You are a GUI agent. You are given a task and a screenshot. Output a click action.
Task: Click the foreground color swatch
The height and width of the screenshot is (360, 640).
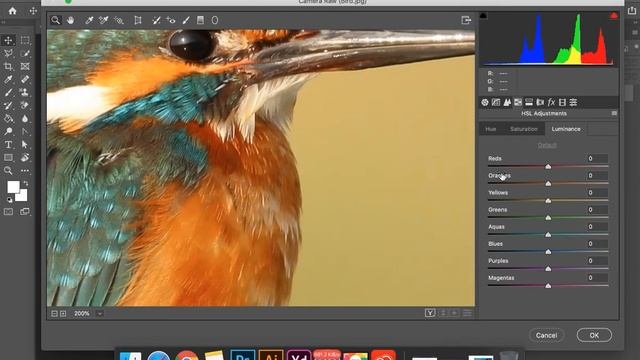13,187
